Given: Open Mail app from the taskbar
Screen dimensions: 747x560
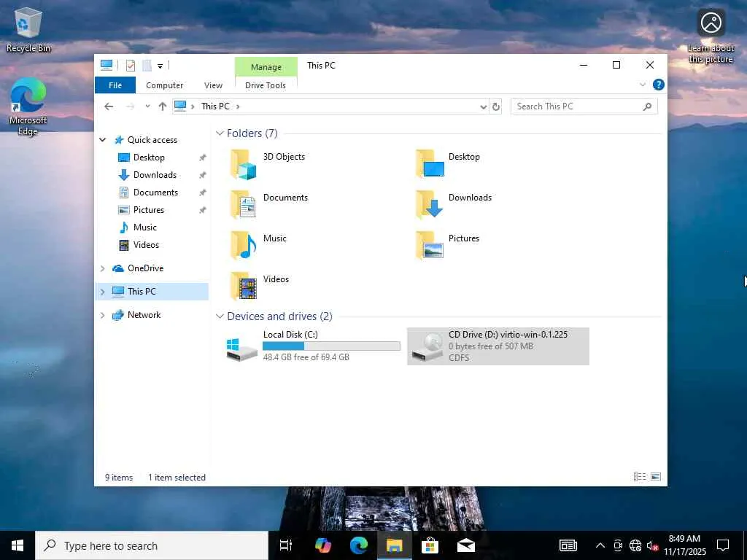Looking at the screenshot, I should [466, 545].
